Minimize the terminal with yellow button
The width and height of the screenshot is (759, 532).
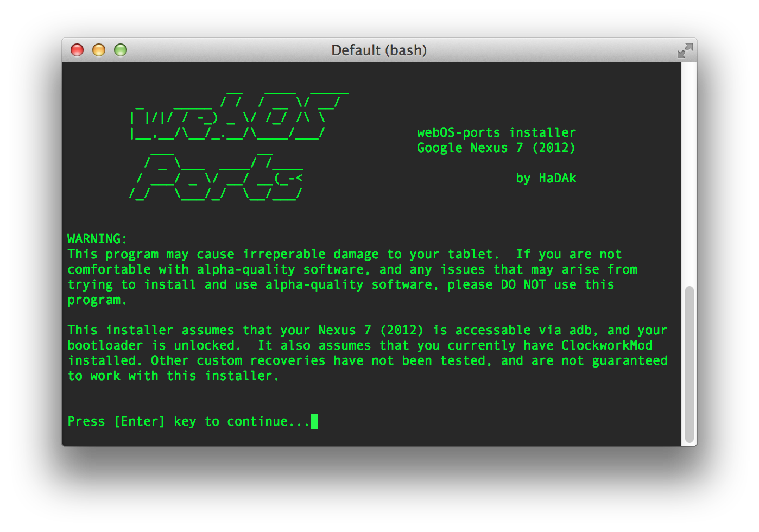(x=99, y=50)
